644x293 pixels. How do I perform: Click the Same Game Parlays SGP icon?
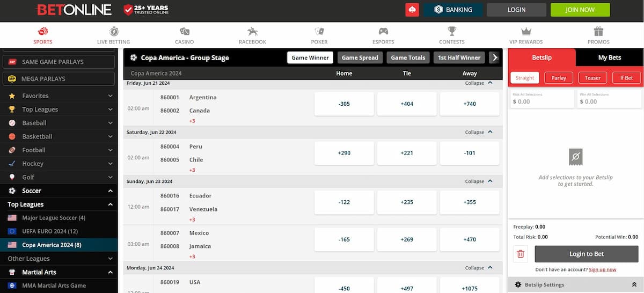tap(12, 62)
